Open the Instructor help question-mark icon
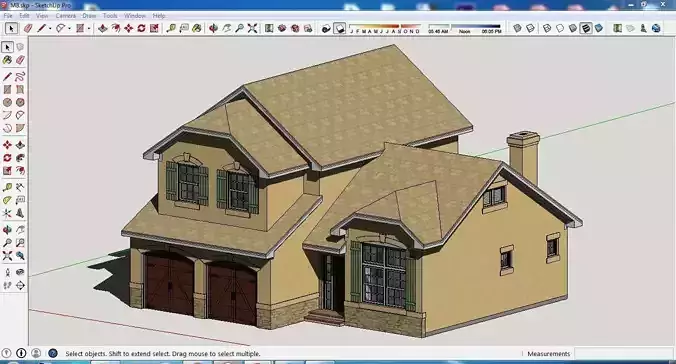676x364 pixels. pyautogui.click(x=53, y=354)
